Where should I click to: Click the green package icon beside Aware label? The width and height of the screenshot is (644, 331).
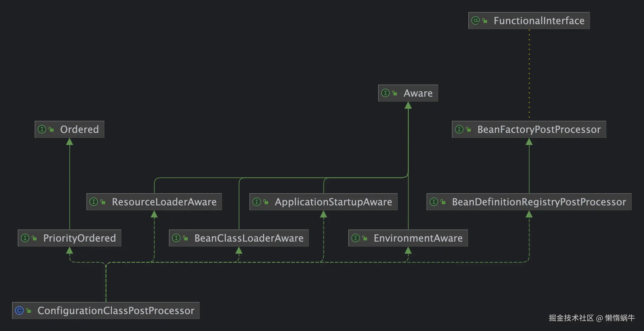[395, 93]
